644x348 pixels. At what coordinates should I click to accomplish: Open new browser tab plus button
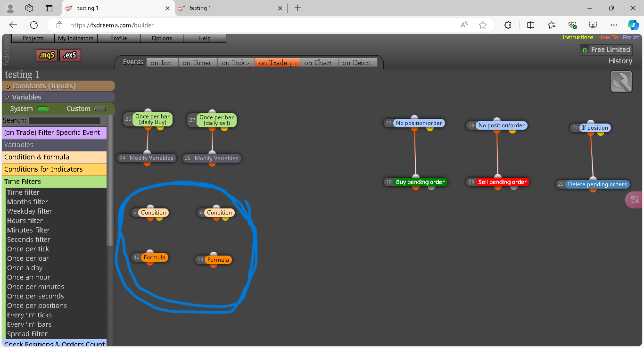(x=297, y=8)
